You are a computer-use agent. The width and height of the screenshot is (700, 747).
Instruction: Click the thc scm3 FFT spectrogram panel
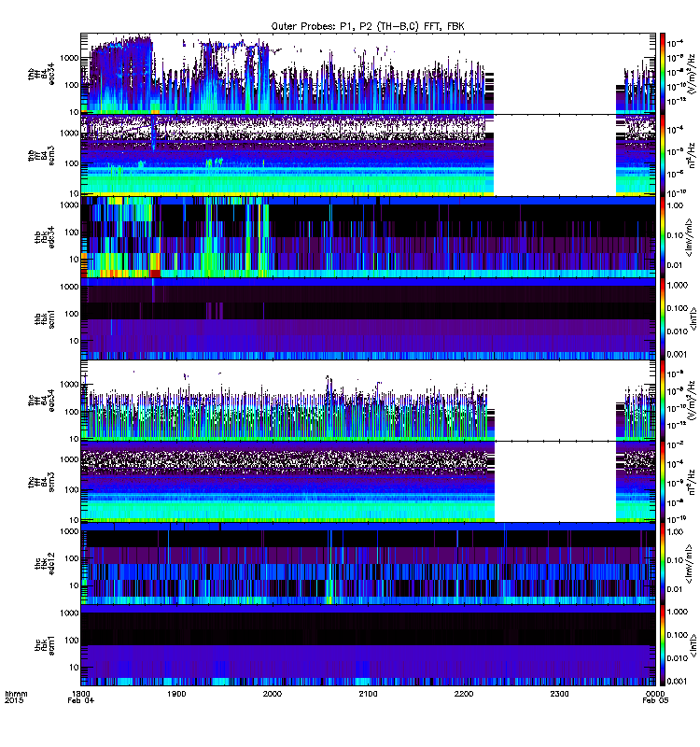(x=368, y=482)
